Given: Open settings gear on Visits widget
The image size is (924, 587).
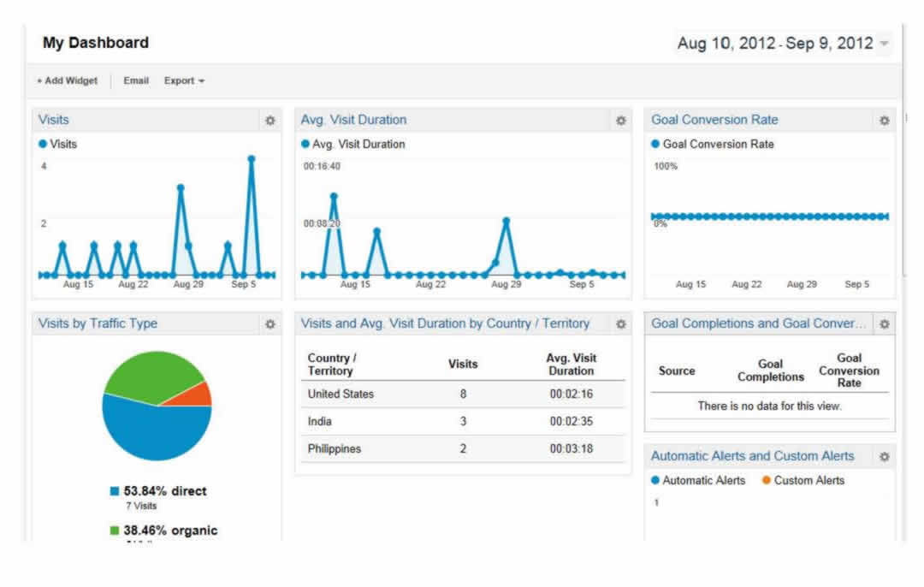Looking at the screenshot, I should click(270, 121).
